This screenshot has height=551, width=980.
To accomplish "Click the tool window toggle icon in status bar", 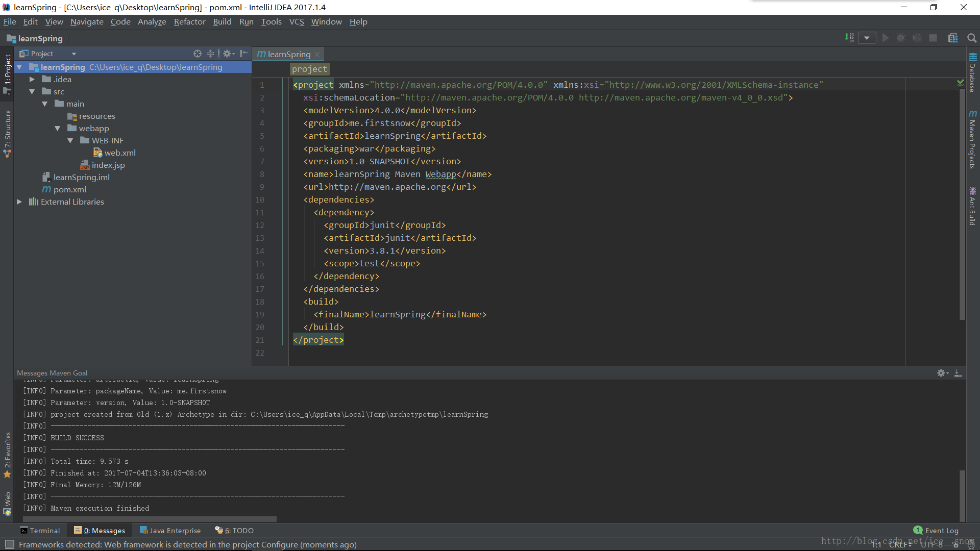I will [x=9, y=544].
